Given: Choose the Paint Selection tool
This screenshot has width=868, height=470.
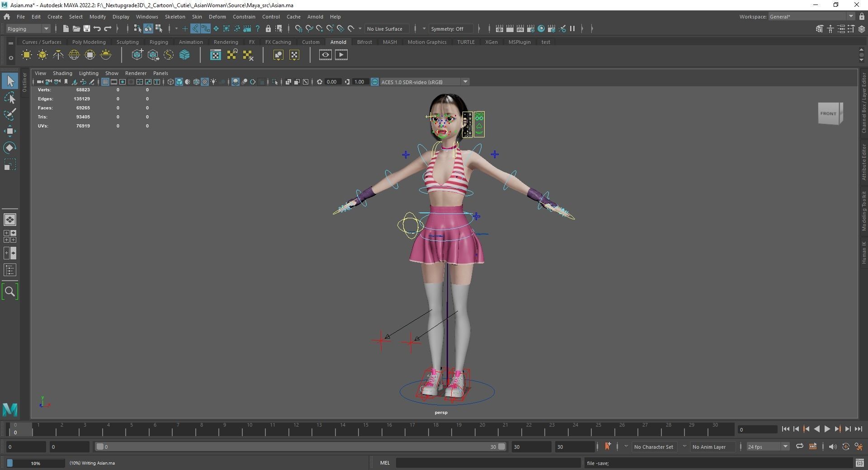Looking at the screenshot, I should point(10,114).
